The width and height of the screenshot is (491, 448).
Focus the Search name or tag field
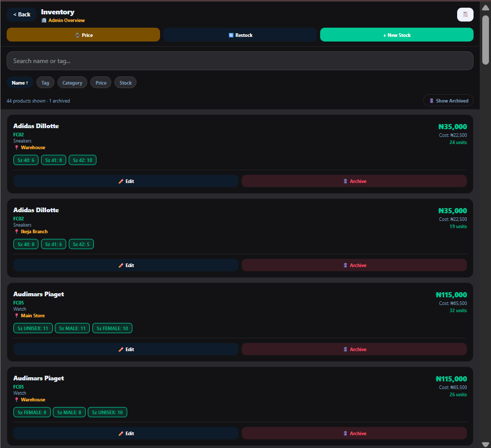[x=240, y=61]
